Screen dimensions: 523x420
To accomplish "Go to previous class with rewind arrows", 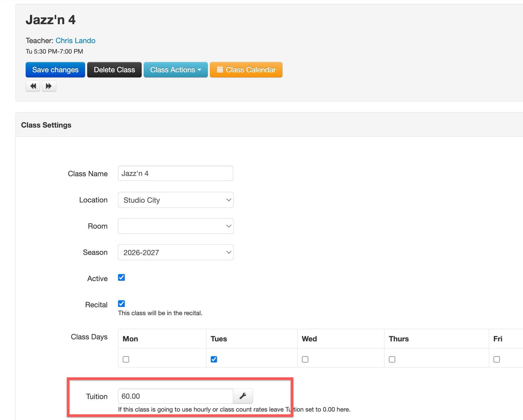I will (33, 86).
